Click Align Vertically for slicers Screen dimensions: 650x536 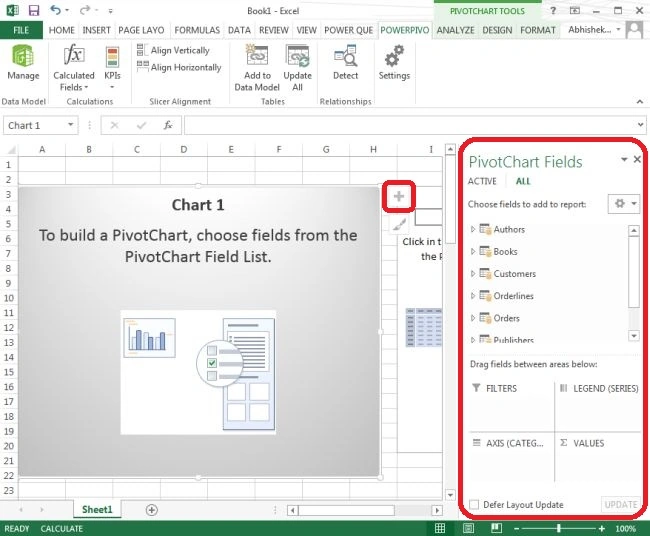(x=173, y=50)
